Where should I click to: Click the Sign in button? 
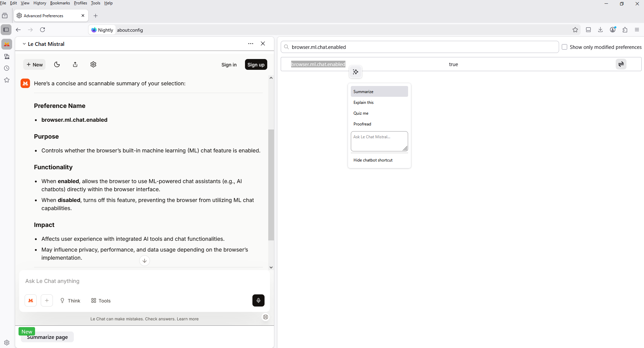tap(229, 64)
